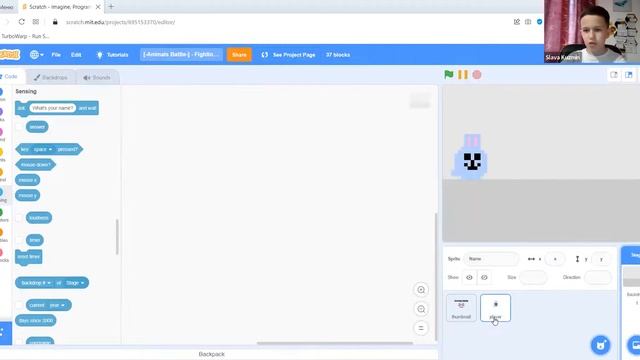
Task: Open the backdrop # dropdown
Action: tap(36, 283)
